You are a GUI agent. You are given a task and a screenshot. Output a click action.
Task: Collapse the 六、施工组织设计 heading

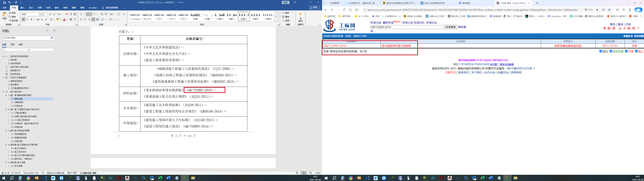point(4,92)
